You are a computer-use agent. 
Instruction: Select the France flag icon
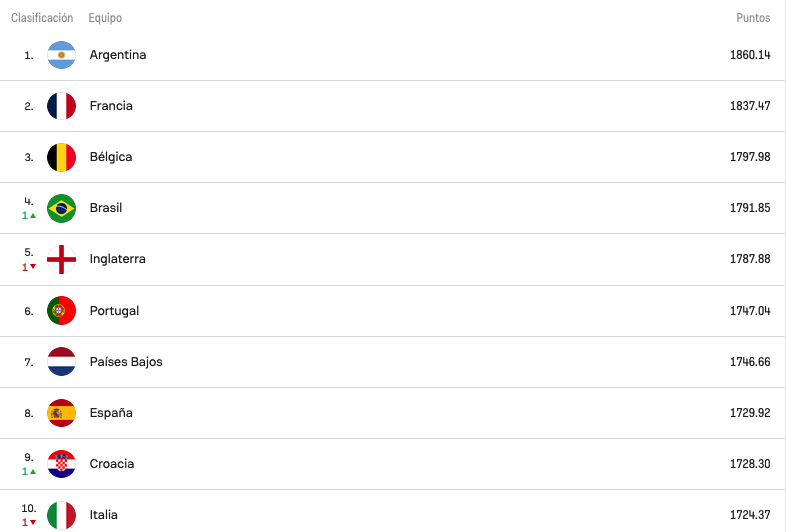coord(61,106)
